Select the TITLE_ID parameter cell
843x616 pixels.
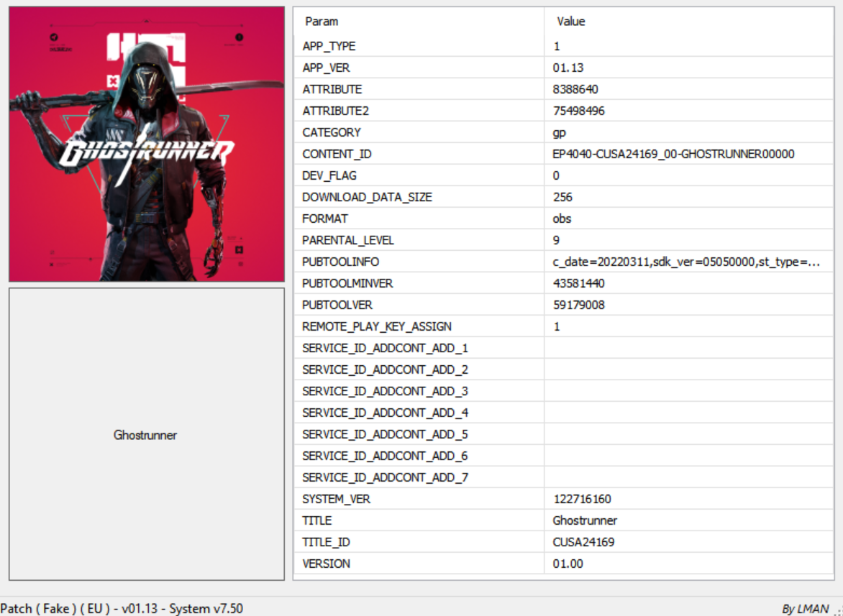[419, 542]
